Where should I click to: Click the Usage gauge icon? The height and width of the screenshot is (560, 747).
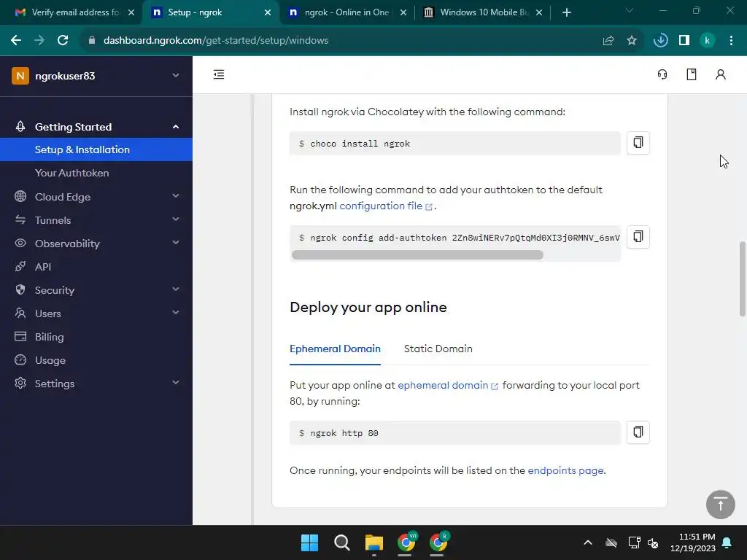(x=20, y=359)
